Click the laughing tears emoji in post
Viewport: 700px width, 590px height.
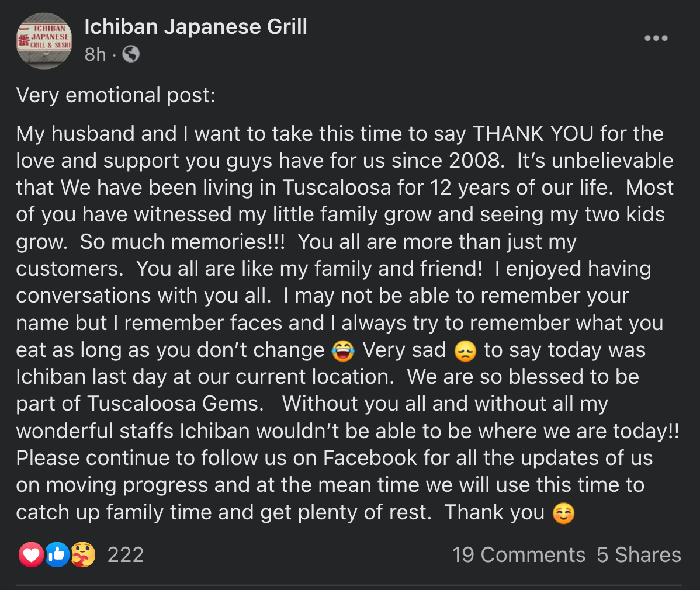[x=343, y=350]
